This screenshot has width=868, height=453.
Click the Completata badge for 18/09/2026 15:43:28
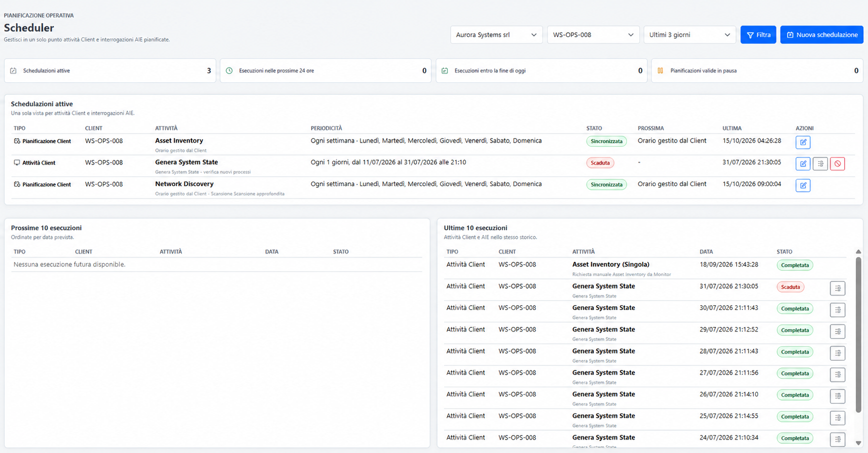pyautogui.click(x=794, y=265)
